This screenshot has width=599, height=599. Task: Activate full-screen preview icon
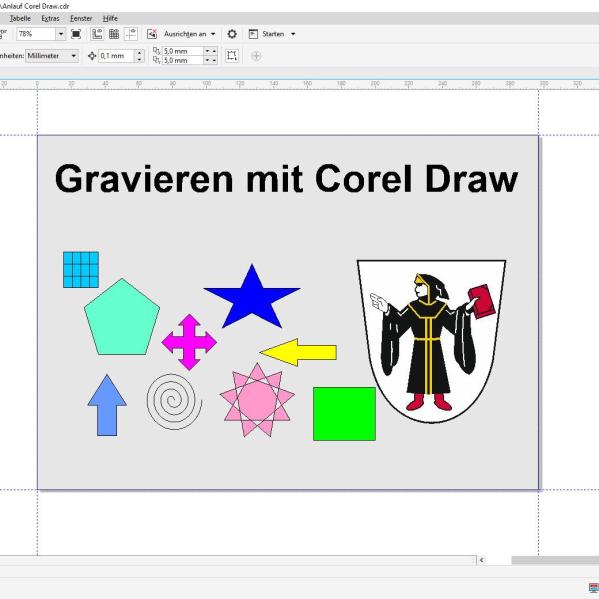(76, 34)
